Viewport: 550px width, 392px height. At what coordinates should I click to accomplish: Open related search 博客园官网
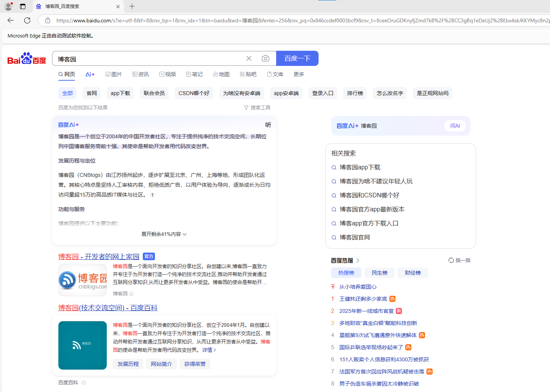point(355,237)
